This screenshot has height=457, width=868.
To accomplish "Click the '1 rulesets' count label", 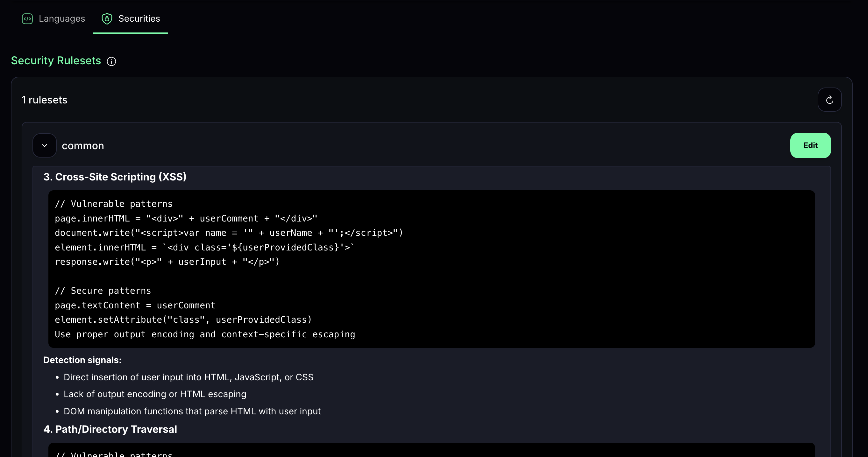I will click(45, 100).
